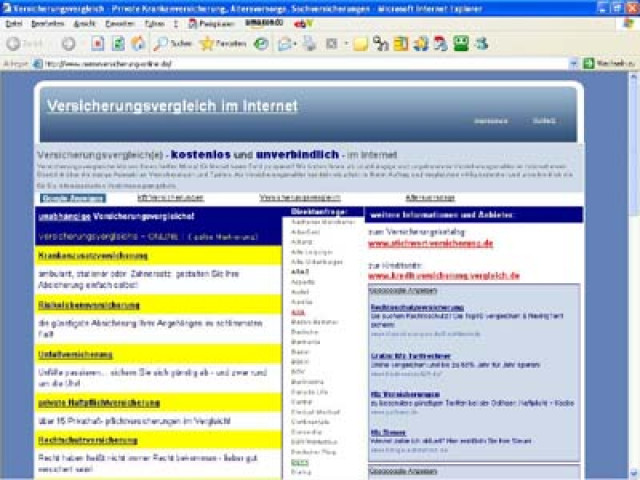Open the 'Kfz Steuer' ad link
The height and width of the screenshot is (480, 640).
pos(388,432)
